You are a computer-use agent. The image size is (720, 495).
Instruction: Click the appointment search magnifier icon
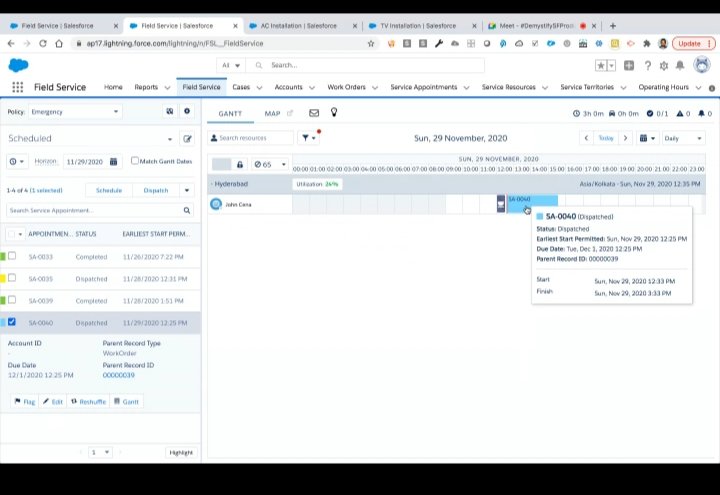point(187,210)
